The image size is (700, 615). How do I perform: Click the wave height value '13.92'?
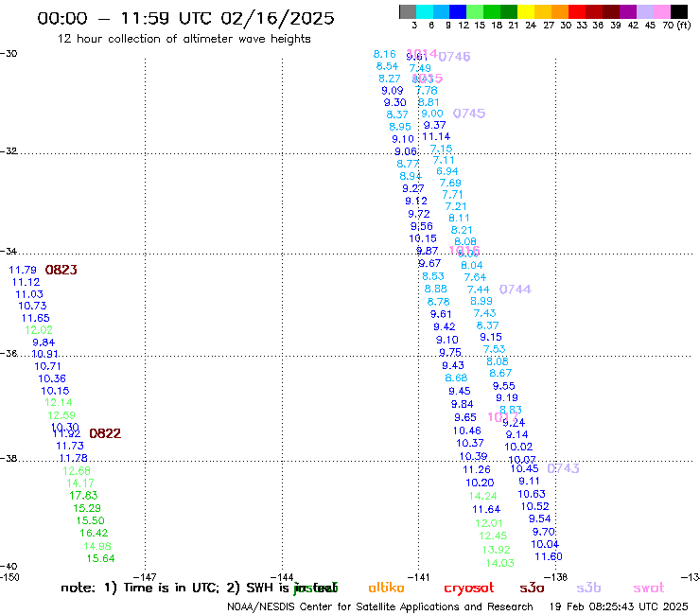click(x=496, y=550)
